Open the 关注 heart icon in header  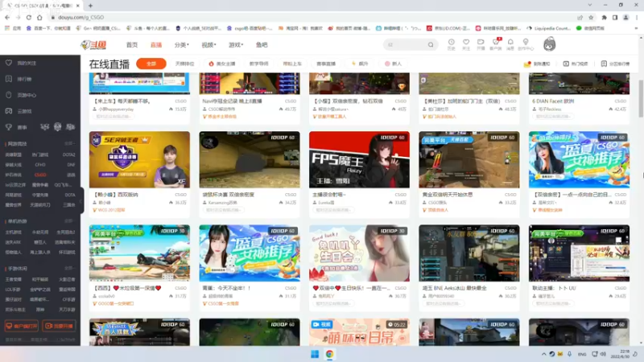pyautogui.click(x=466, y=44)
